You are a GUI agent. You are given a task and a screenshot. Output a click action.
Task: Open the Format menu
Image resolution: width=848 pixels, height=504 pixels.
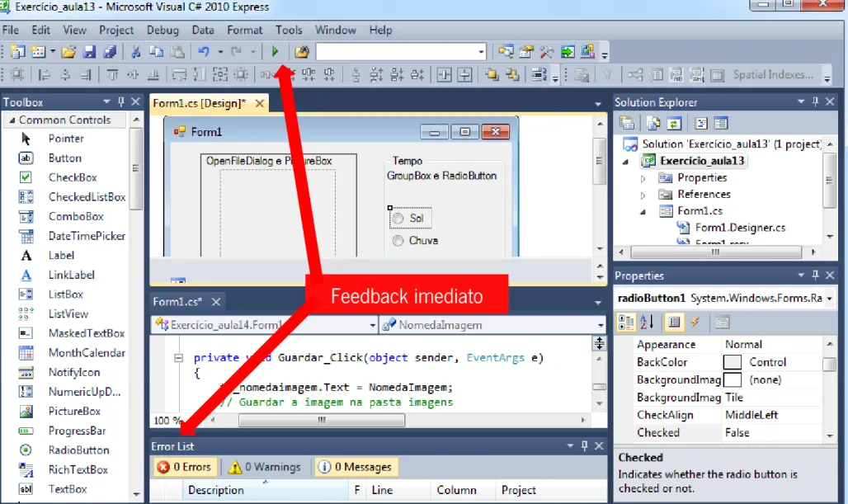click(x=244, y=31)
